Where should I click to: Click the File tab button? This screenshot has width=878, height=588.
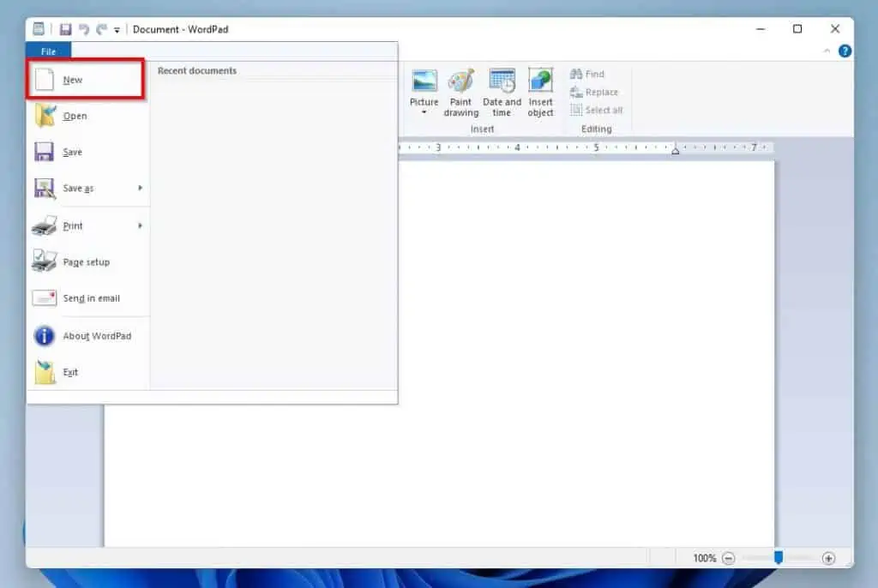point(48,51)
